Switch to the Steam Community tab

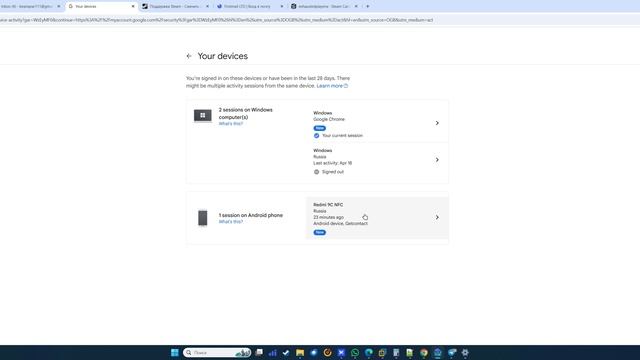pyautogui.click(x=323, y=7)
